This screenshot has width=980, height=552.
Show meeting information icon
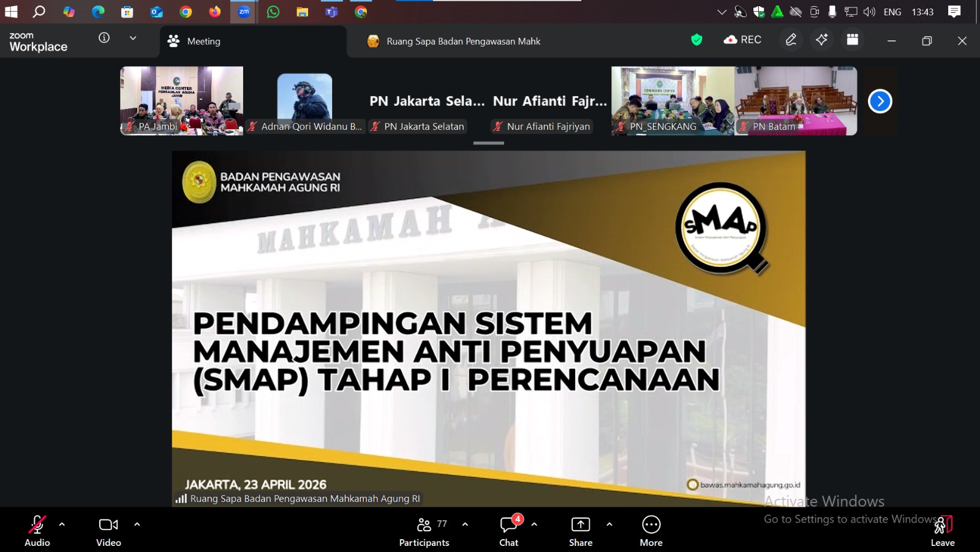click(x=104, y=38)
